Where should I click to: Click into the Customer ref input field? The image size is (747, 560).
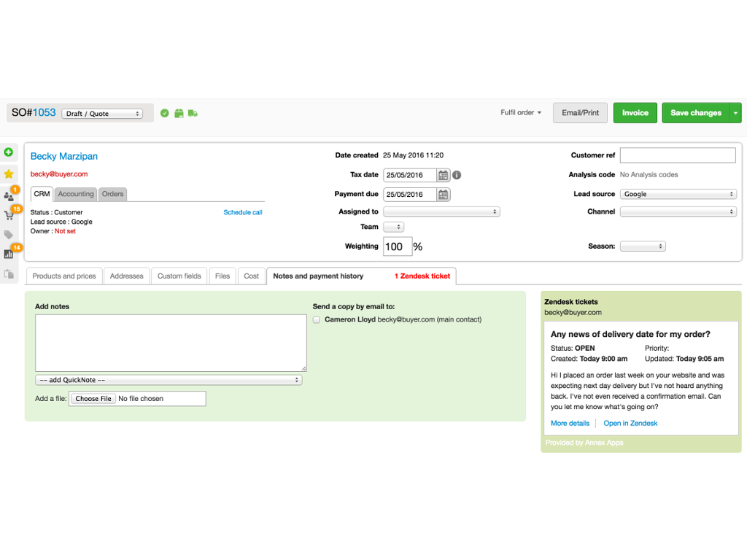tap(678, 155)
